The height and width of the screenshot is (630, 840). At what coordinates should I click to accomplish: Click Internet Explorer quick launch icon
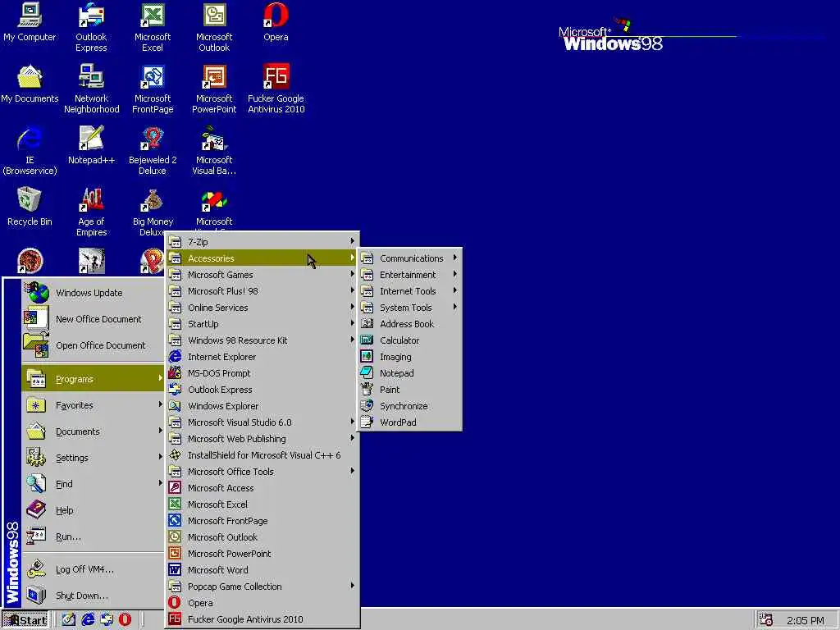pos(88,619)
